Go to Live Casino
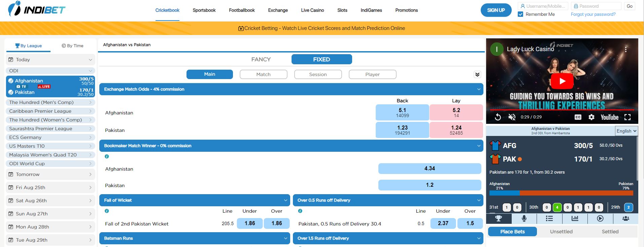The image size is (644, 247). (312, 10)
